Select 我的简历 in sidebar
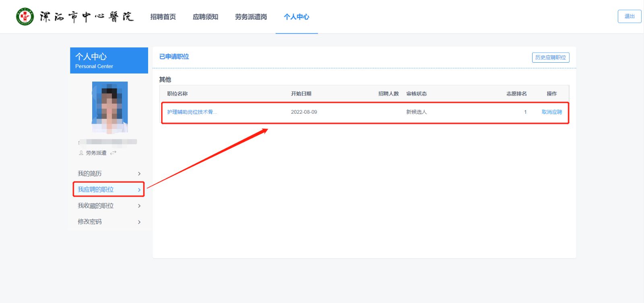 click(90, 174)
